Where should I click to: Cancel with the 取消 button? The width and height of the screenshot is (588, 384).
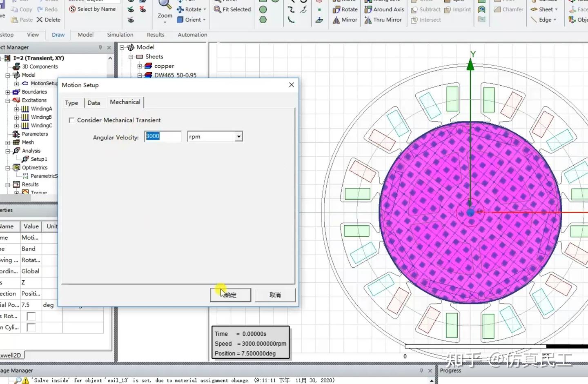(275, 295)
